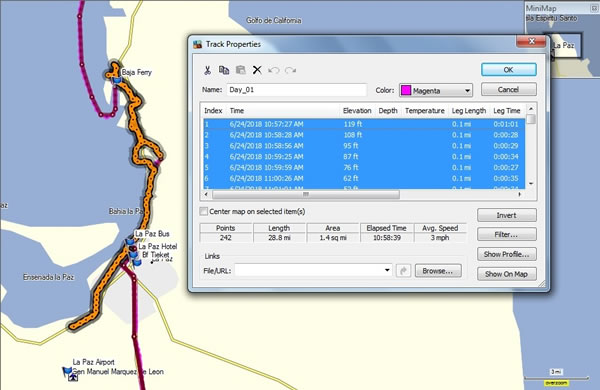This screenshot has width=600, height=390.
Task: Select the row with time 10:58:28 AM
Action: [364, 135]
